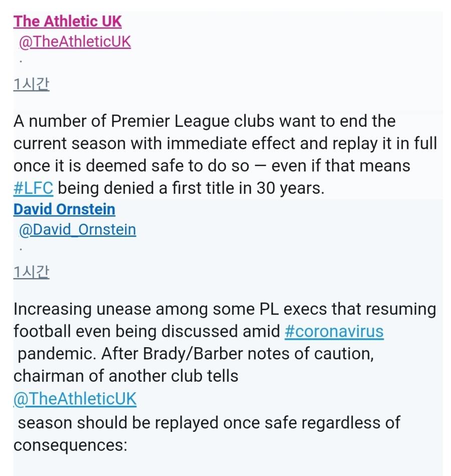Image resolution: width=451 pixels, height=476 pixels.
Task: Open David Ornstein's profile name link
Action: pyautogui.click(x=64, y=209)
